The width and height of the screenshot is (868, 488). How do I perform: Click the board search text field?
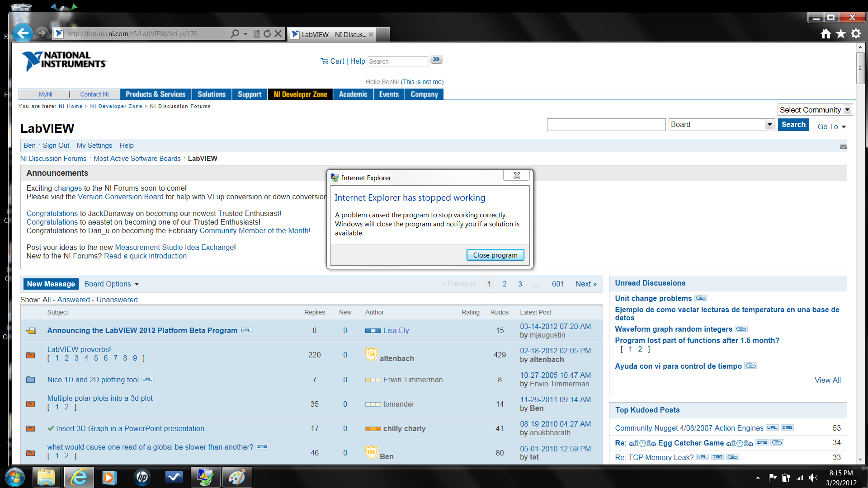point(606,125)
